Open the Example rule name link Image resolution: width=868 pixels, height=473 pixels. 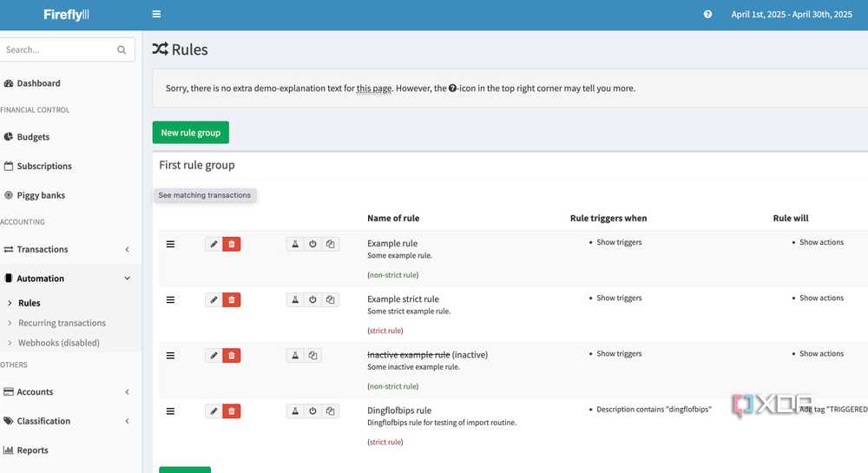[x=392, y=243]
